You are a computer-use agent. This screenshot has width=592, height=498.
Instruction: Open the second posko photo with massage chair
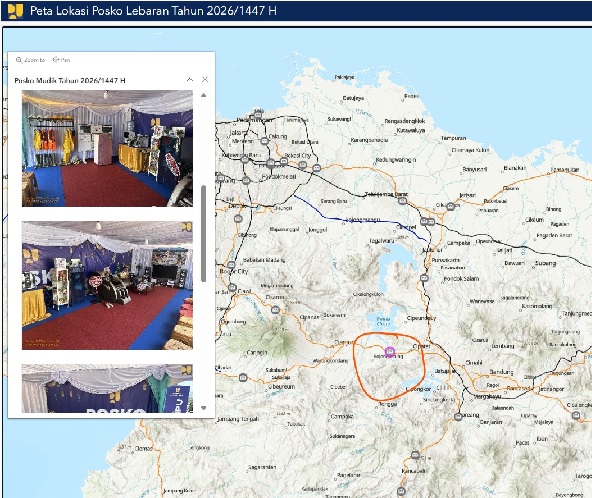(107, 285)
